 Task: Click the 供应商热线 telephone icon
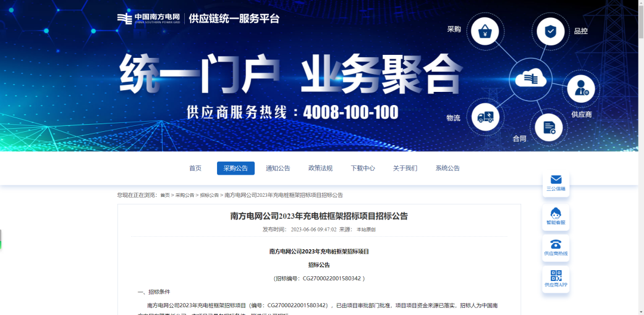(556, 244)
